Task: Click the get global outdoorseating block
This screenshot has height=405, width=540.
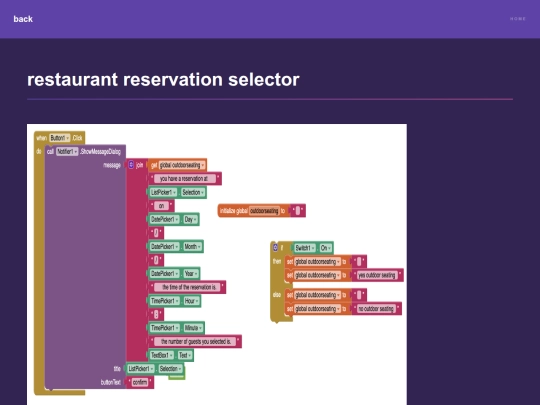Action: click(x=177, y=165)
